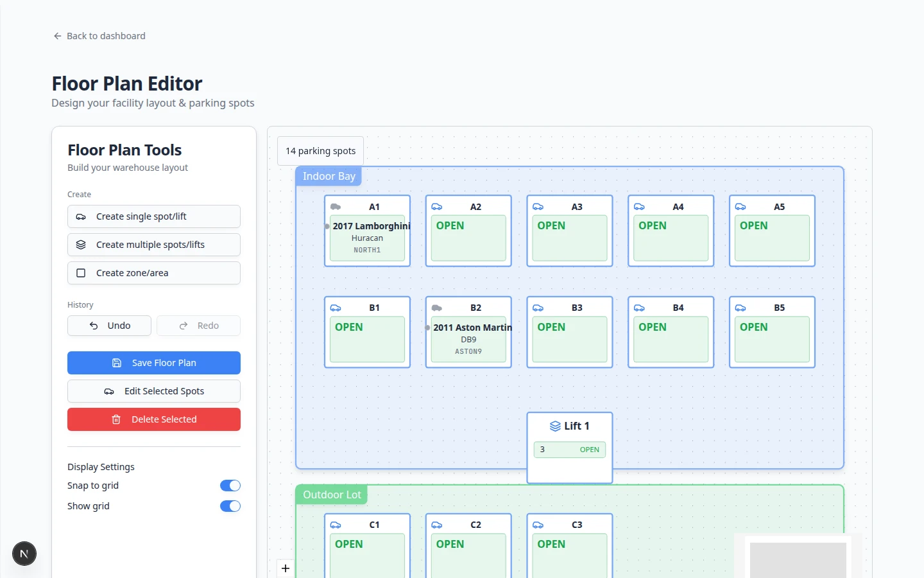This screenshot has height=578, width=924.
Task: Click the "Huracan" model text
Action: click(x=367, y=238)
